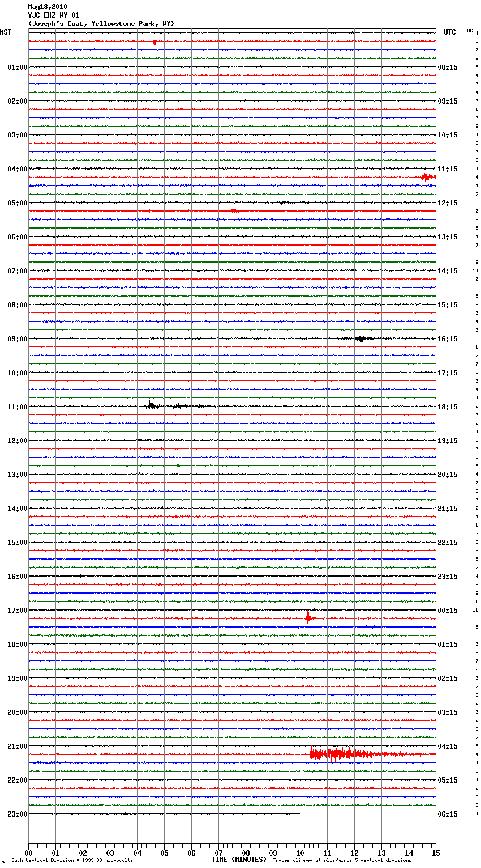Click the date header May18,2010

click(x=48, y=7)
